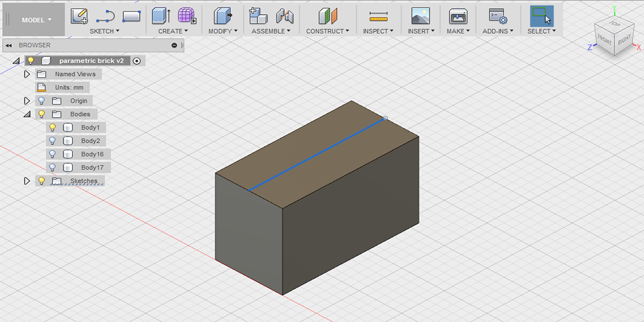The image size is (644, 322).
Task: Click the Select tool icon
Action: [x=541, y=16]
